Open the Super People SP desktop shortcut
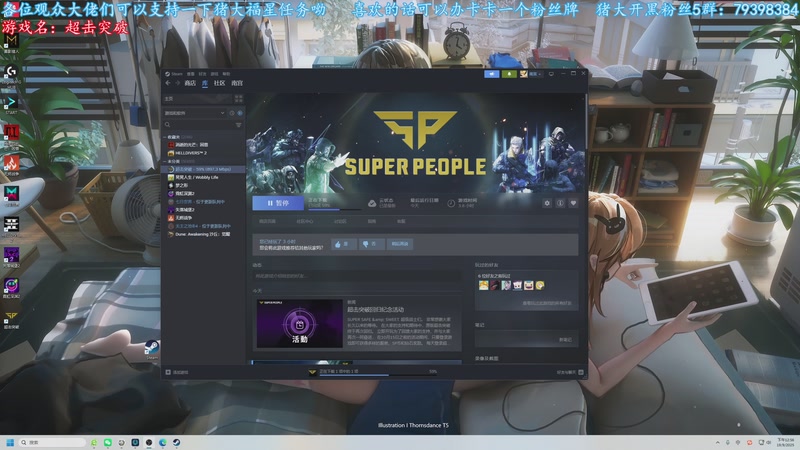 pos(11,318)
